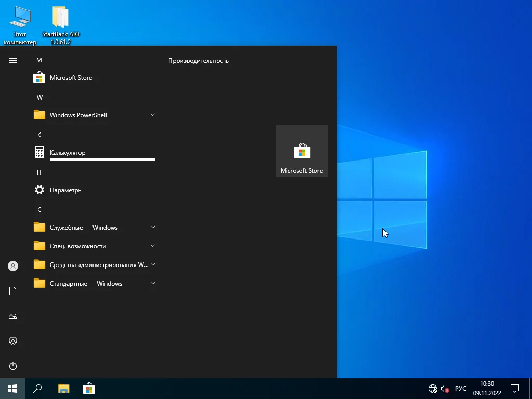Open Microsoft Store from the taskbar
This screenshot has height=399, width=532.
point(89,389)
